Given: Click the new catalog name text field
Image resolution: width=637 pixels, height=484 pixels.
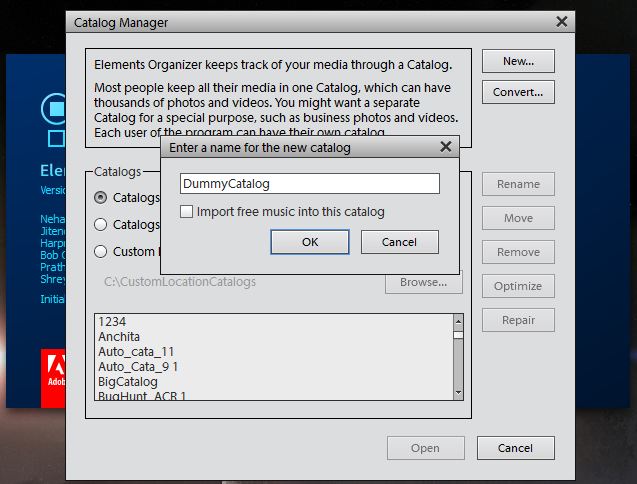Looking at the screenshot, I should (x=310, y=184).
